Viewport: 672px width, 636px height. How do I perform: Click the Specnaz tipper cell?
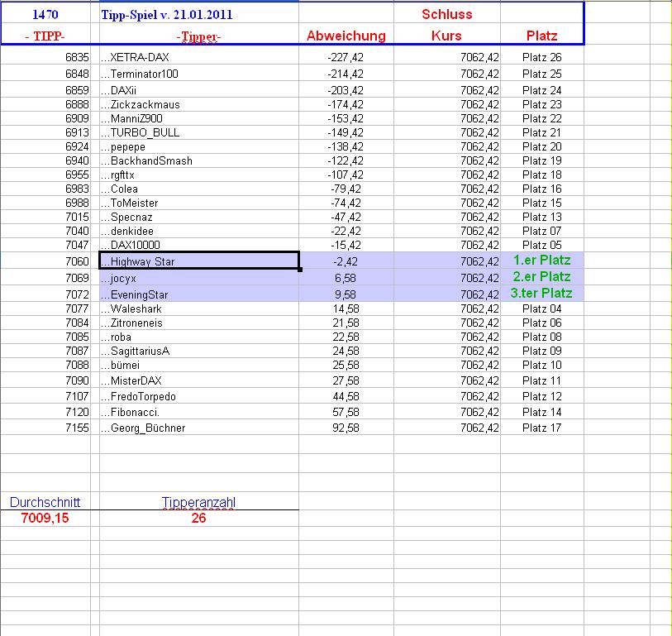tap(199, 217)
